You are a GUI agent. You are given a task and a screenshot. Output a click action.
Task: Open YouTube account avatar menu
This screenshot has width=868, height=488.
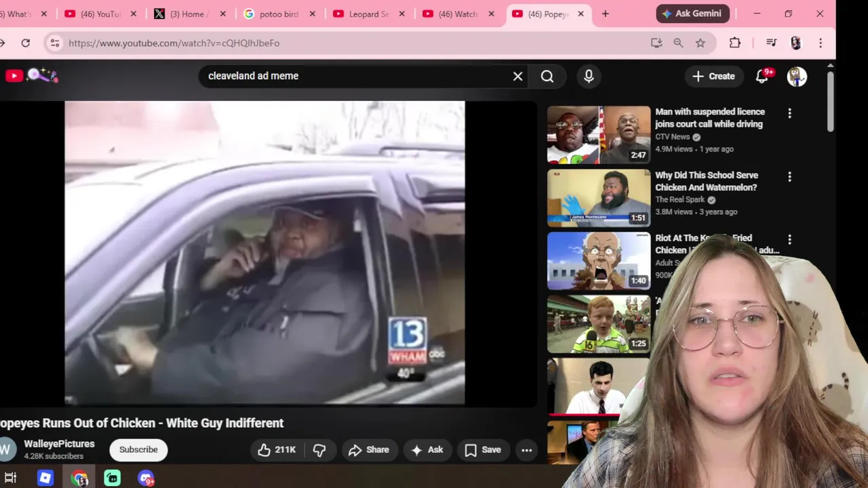pyautogui.click(x=797, y=76)
